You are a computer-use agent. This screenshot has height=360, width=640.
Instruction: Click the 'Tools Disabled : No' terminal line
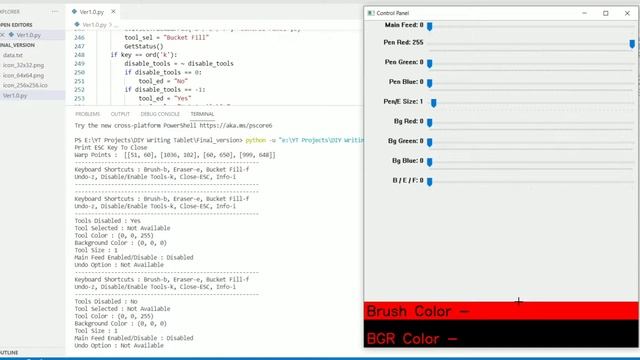pyautogui.click(x=106, y=302)
